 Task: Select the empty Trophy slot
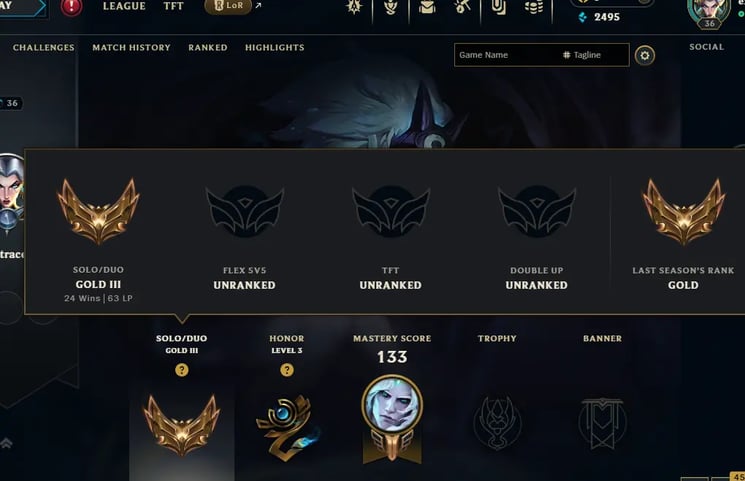tap(497, 422)
